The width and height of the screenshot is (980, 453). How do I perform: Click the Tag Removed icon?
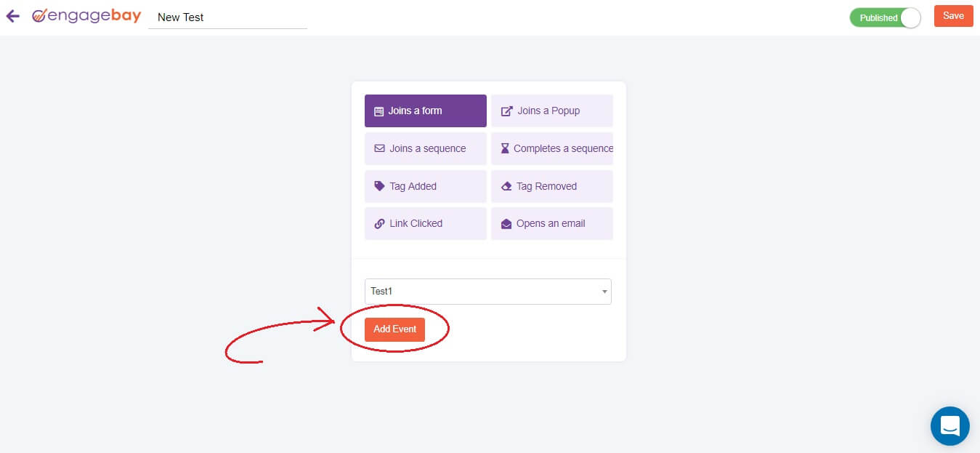point(506,185)
